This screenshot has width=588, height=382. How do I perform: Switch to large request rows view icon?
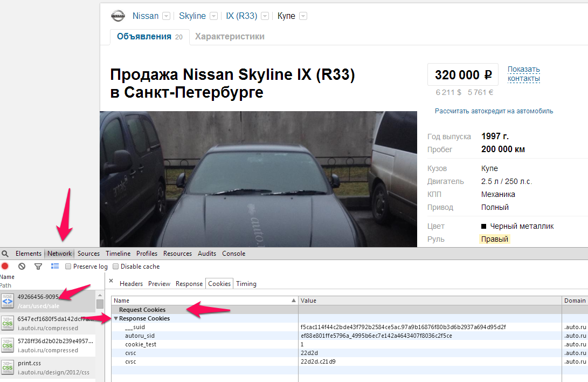55,266
